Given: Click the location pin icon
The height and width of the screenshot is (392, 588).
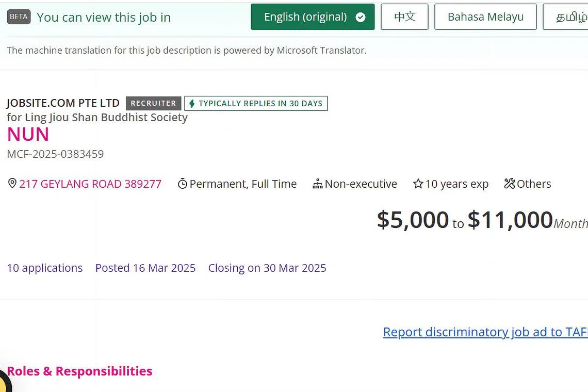Looking at the screenshot, I should (12, 184).
